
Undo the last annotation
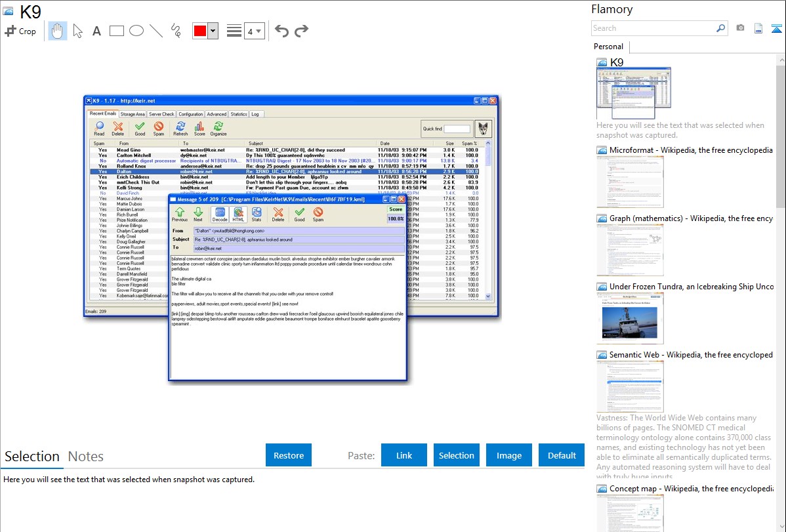click(x=281, y=31)
